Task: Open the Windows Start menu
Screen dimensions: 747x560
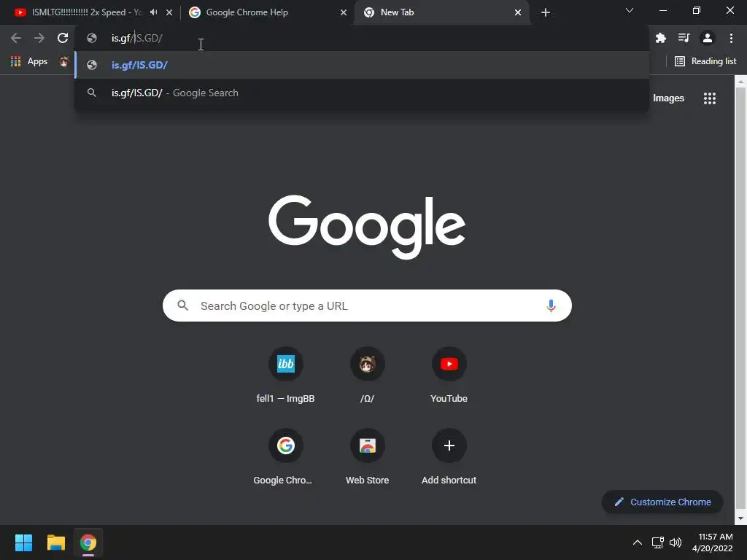Action: point(23,542)
